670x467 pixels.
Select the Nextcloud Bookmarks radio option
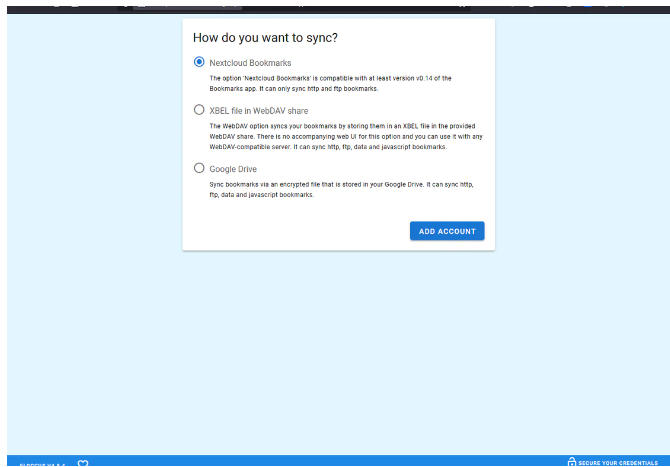199,62
